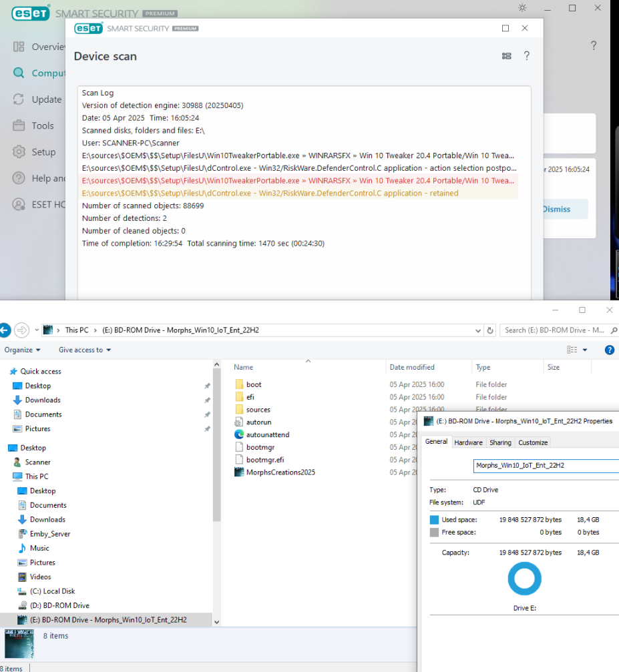Select the efi folder icon
The width and height of the screenshot is (619, 672).
[x=239, y=397]
